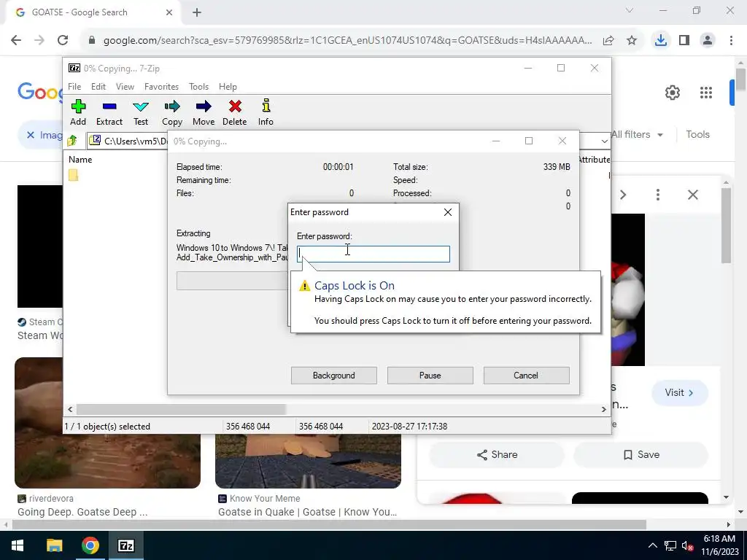The width and height of the screenshot is (747, 560).
Task: Click the Background button in the copying dialog
Action: (x=334, y=376)
